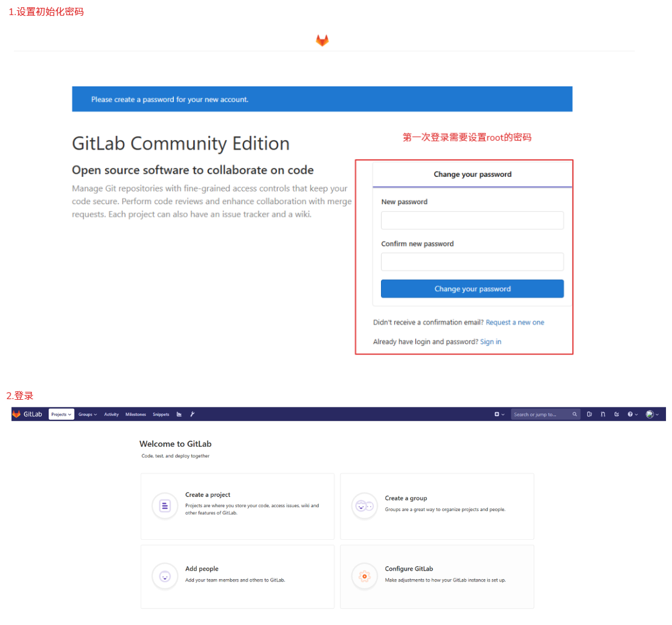Open the Create a project card

[237, 506]
